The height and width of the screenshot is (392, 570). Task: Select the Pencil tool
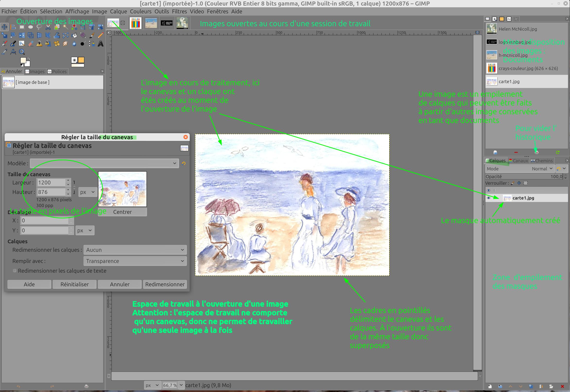pyautogui.click(x=101, y=35)
